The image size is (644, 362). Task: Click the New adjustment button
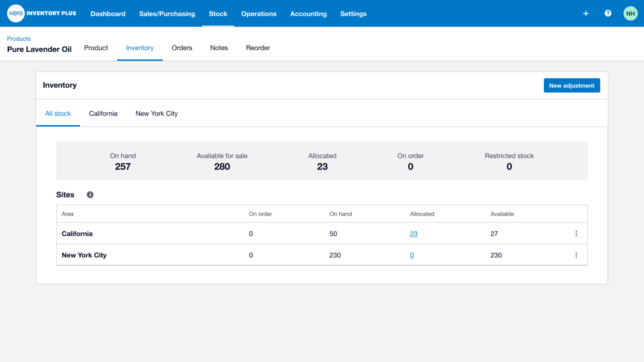[572, 85]
